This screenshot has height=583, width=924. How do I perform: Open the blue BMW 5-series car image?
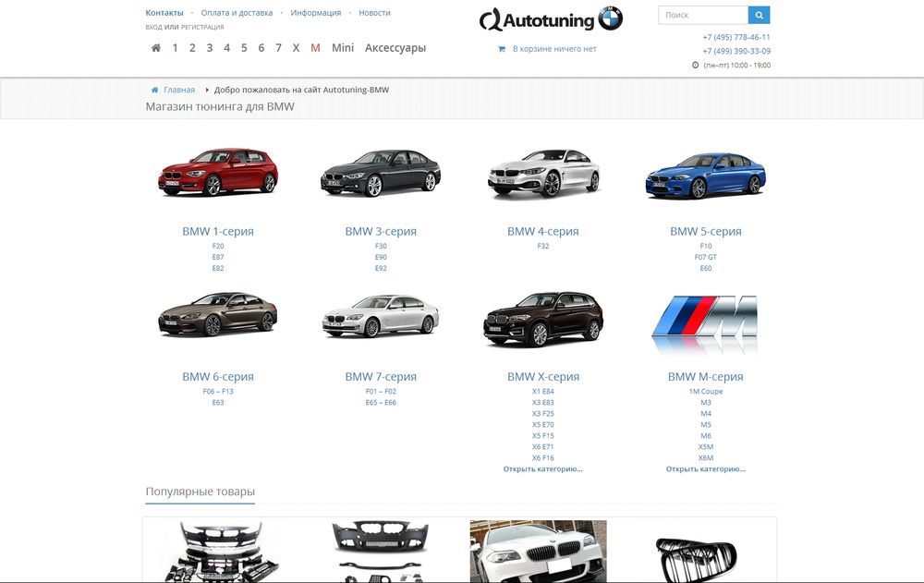(706, 176)
